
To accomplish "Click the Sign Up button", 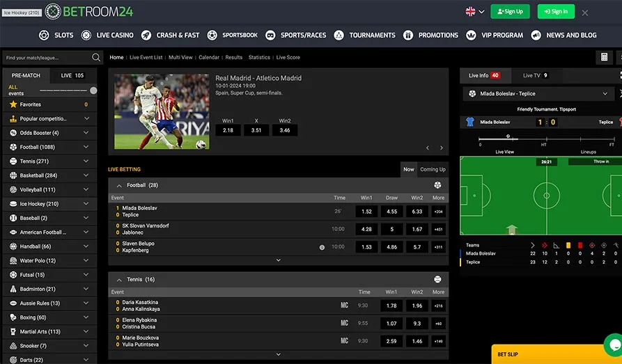I will 510,12.
